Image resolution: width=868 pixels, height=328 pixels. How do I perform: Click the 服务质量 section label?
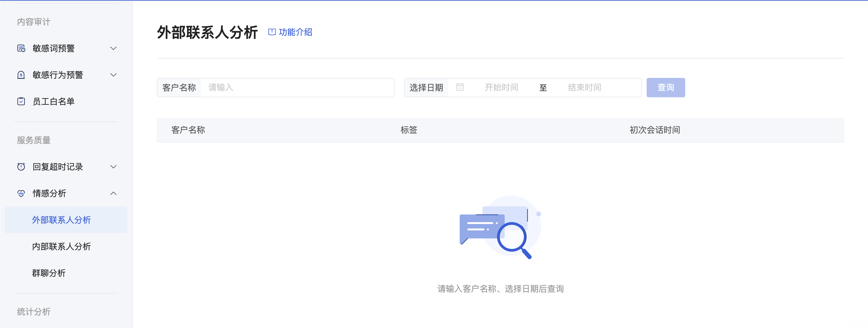(x=34, y=140)
